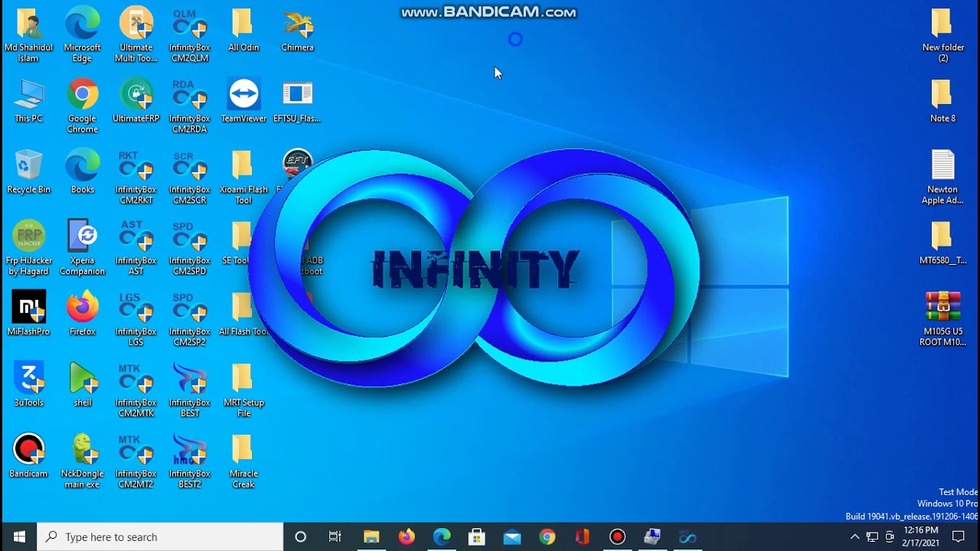Launch Frp Hijacker by Hagard
The width and height of the screenshot is (980, 551).
click(28, 248)
